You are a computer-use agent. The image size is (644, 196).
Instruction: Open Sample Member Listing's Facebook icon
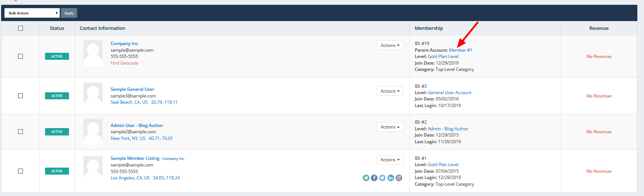point(374,178)
